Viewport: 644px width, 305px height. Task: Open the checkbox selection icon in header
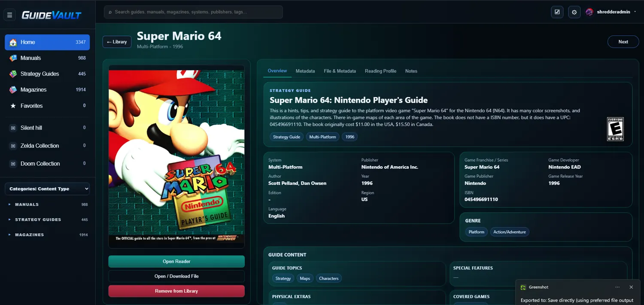point(557,12)
